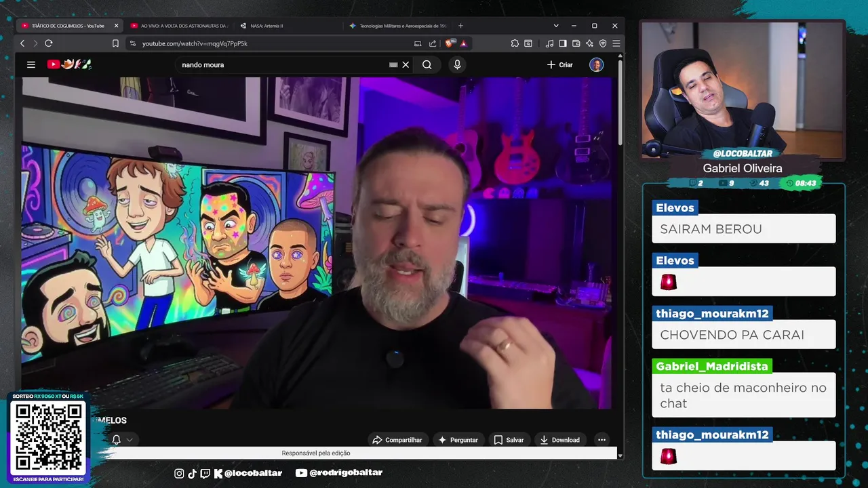This screenshot has width=868, height=488.
Task: Open the Brave VPN shield icon
Action: coord(603,43)
